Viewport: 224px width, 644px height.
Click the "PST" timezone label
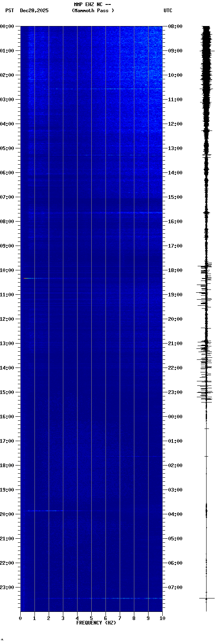[x=9, y=11]
